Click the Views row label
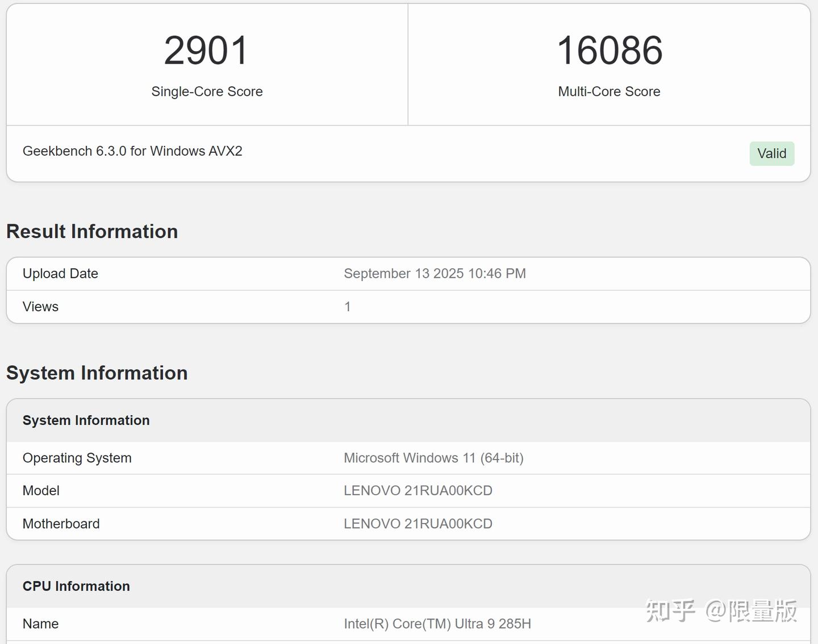818x644 pixels. pos(40,307)
